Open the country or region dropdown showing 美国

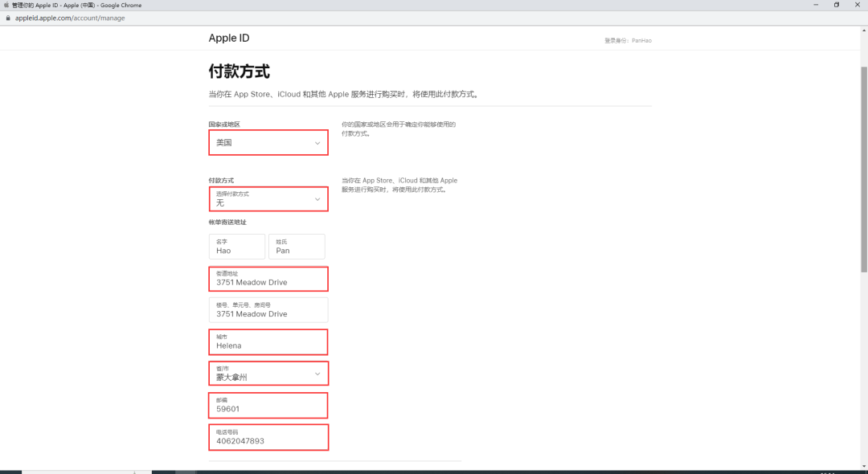(x=268, y=143)
